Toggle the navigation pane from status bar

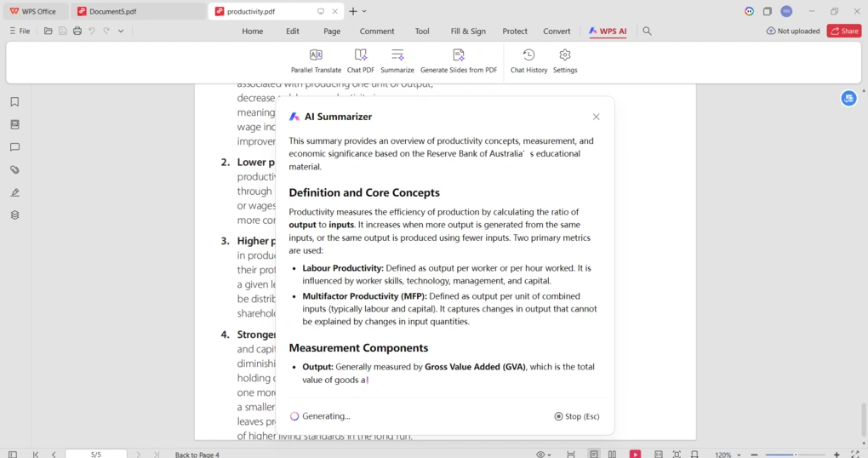pyautogui.click(x=13, y=454)
